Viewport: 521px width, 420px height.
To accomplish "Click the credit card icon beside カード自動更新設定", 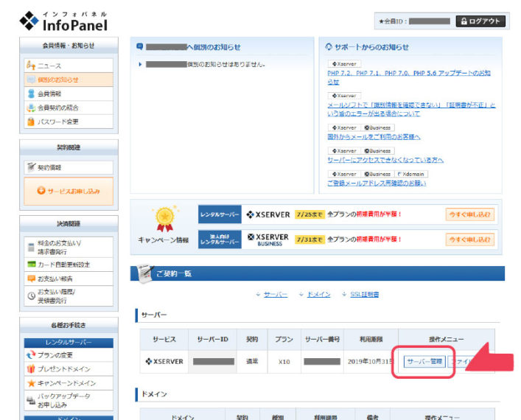I will (31, 265).
